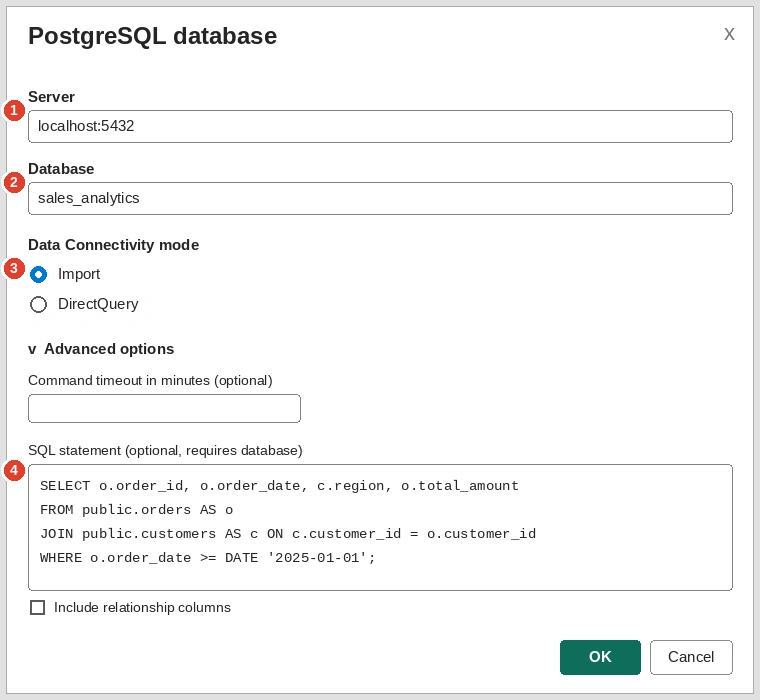Click the Data Connectivity mode heading
760x700 pixels.
[113, 245]
